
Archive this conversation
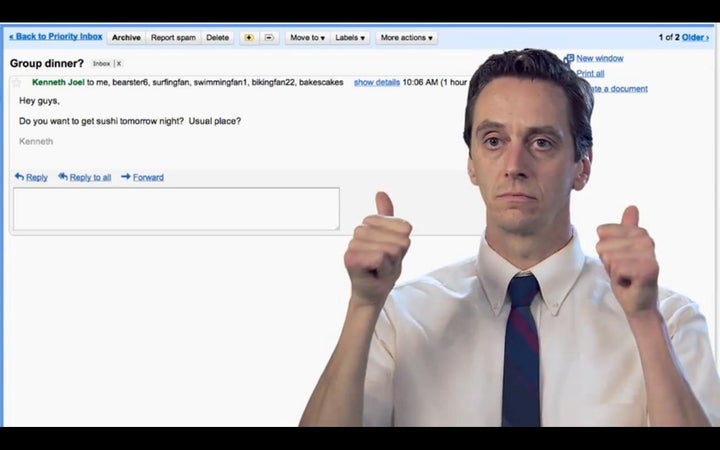[126, 38]
